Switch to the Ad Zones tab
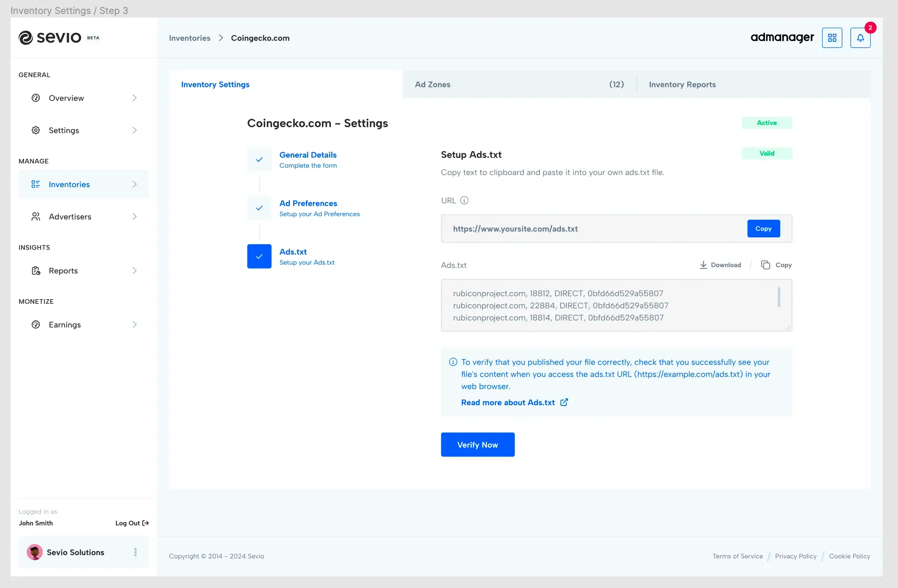The image size is (898, 588). (x=433, y=84)
